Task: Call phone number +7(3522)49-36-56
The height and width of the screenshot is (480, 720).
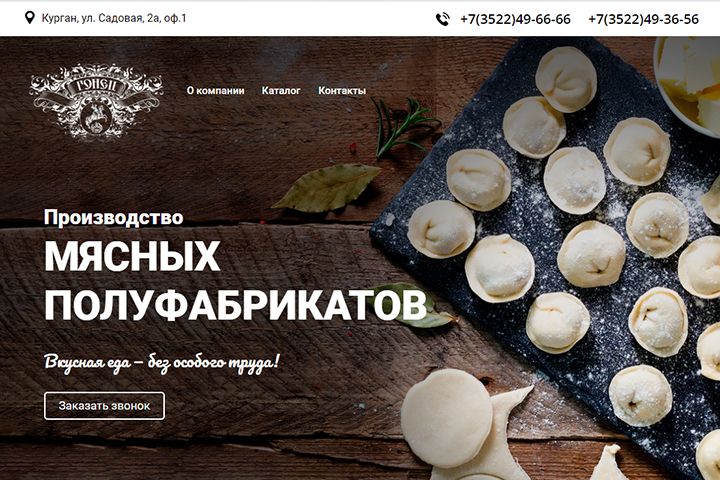Action: click(x=643, y=19)
